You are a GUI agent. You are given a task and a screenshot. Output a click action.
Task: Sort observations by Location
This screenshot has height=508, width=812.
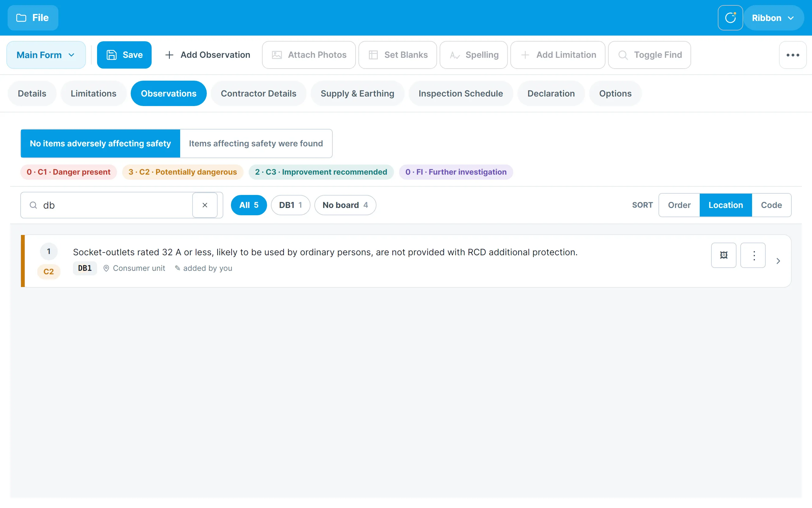[725, 205]
